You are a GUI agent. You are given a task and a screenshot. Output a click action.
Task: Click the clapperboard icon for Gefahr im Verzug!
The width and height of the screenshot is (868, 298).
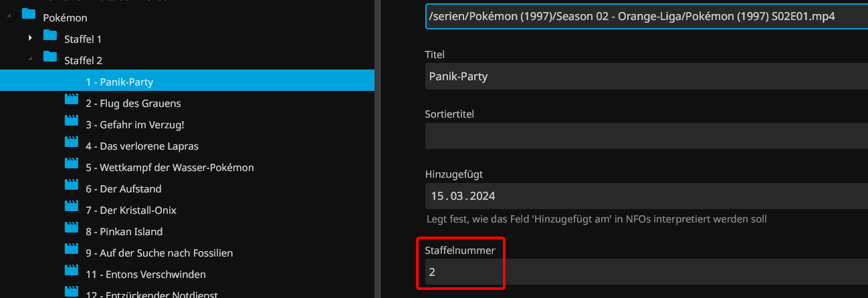coord(71,122)
